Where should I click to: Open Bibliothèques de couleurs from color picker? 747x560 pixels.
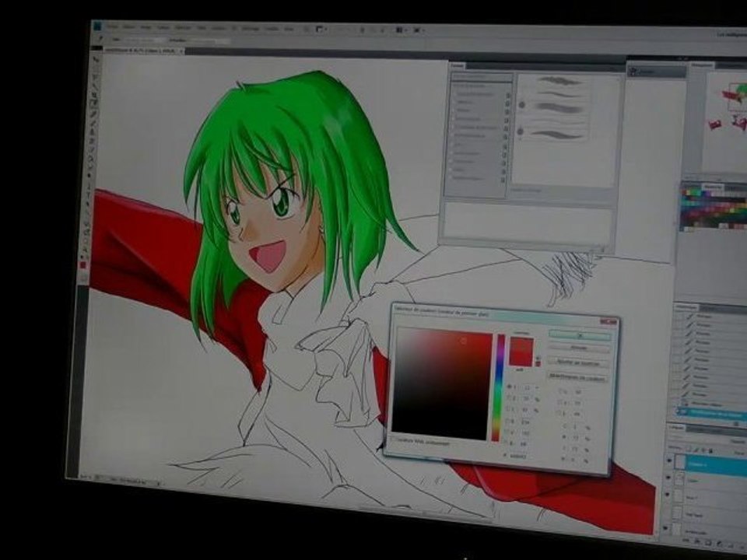[577, 376]
